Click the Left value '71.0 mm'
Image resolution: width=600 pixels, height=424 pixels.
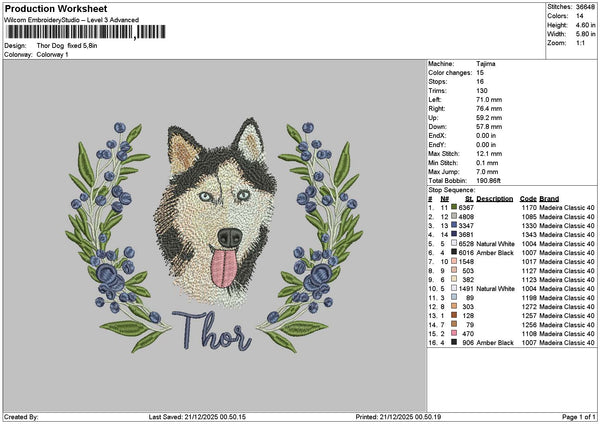(x=489, y=100)
